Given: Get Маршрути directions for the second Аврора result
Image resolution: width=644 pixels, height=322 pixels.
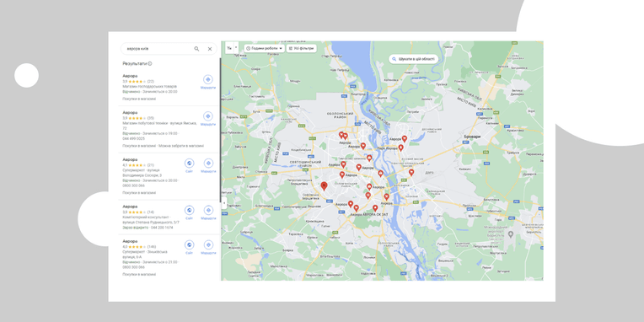Looking at the screenshot, I should pos(208,119).
